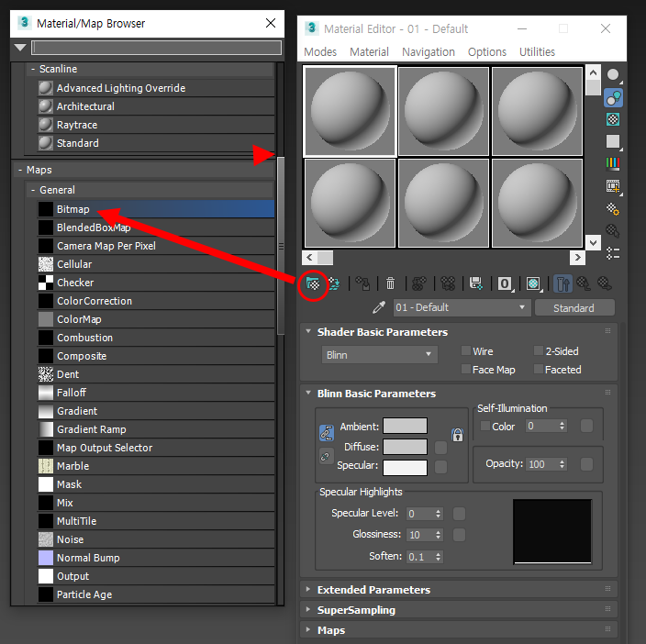Open the Modes menu
The image size is (646, 644).
tap(320, 52)
